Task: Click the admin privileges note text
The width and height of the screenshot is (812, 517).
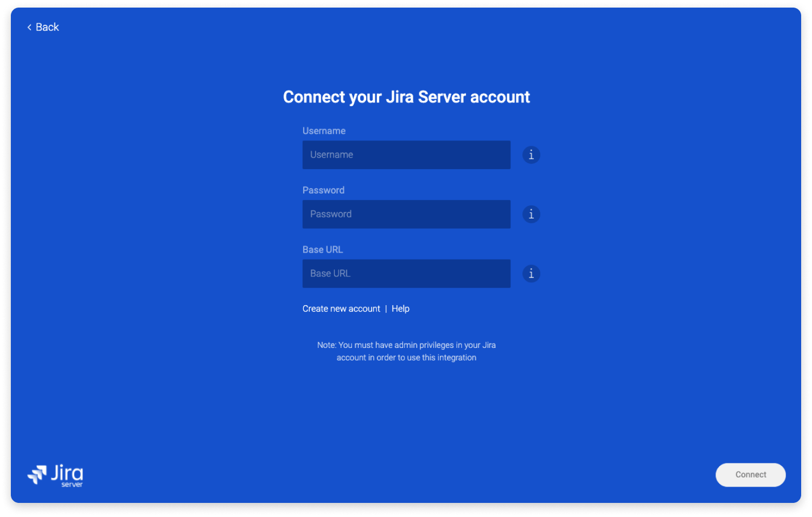Action: coord(406,351)
